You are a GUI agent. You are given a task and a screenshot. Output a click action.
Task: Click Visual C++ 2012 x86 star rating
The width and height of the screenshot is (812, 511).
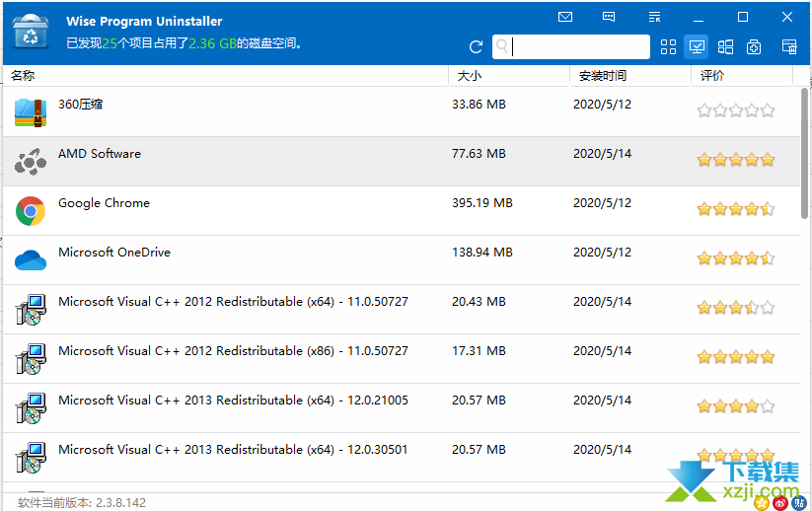point(736,357)
